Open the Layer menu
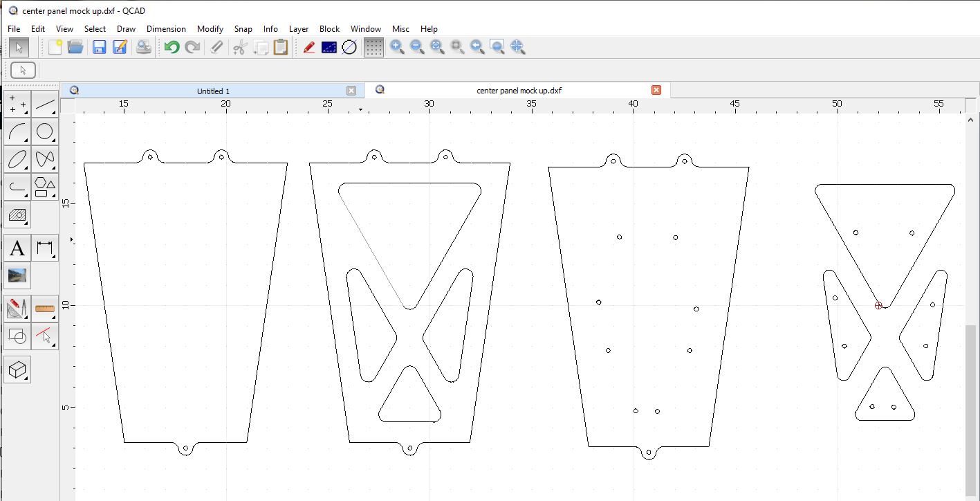The width and height of the screenshot is (980, 501). pyautogui.click(x=298, y=29)
